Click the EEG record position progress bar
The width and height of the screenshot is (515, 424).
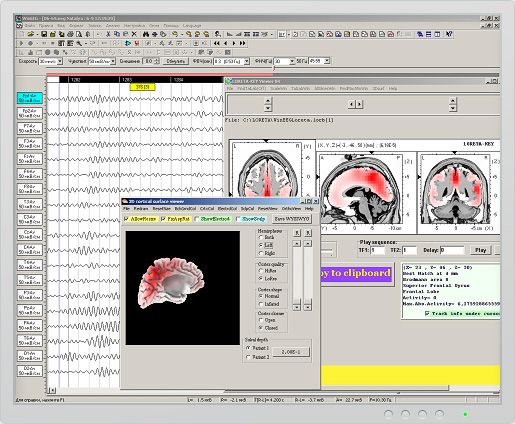click(273, 75)
